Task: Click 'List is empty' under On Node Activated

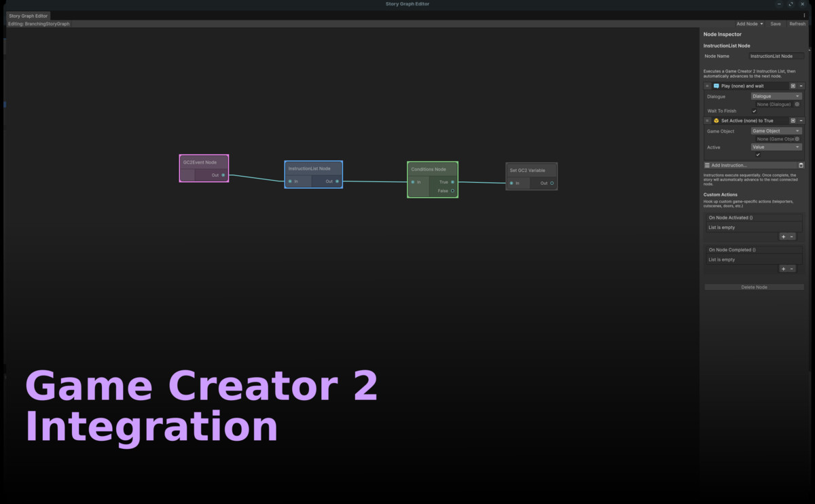Action: 722,228
